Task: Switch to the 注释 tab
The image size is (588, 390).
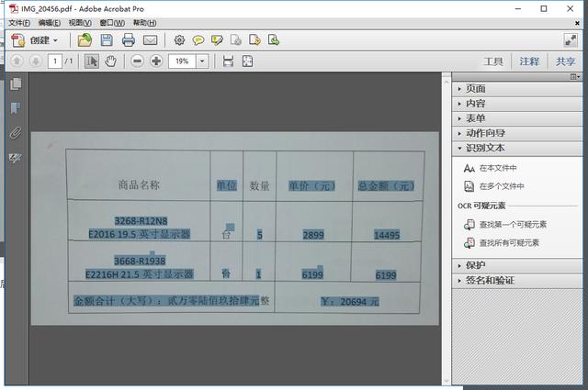Action: pos(529,61)
